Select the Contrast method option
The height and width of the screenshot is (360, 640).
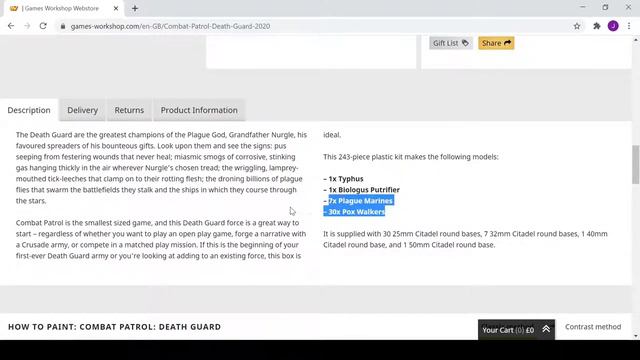pyautogui.click(x=593, y=327)
